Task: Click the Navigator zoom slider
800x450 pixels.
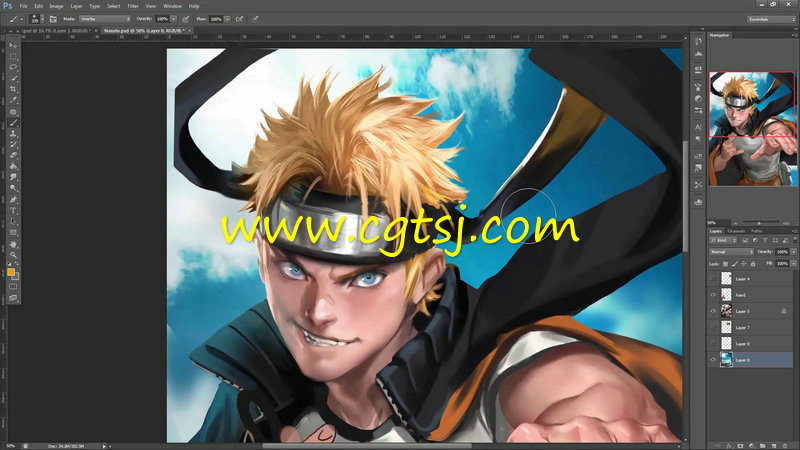Action: click(759, 223)
